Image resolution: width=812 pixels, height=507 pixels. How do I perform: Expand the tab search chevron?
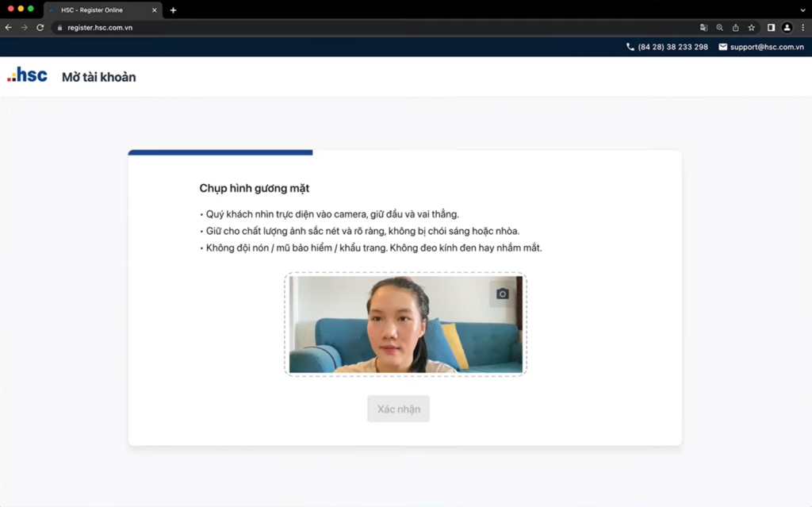[802, 10]
